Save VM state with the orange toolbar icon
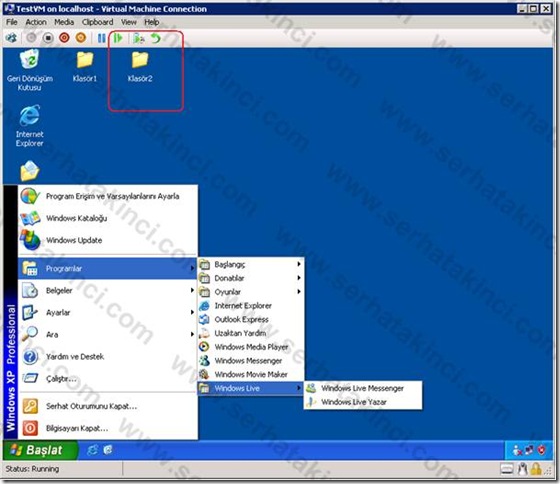 [81, 38]
